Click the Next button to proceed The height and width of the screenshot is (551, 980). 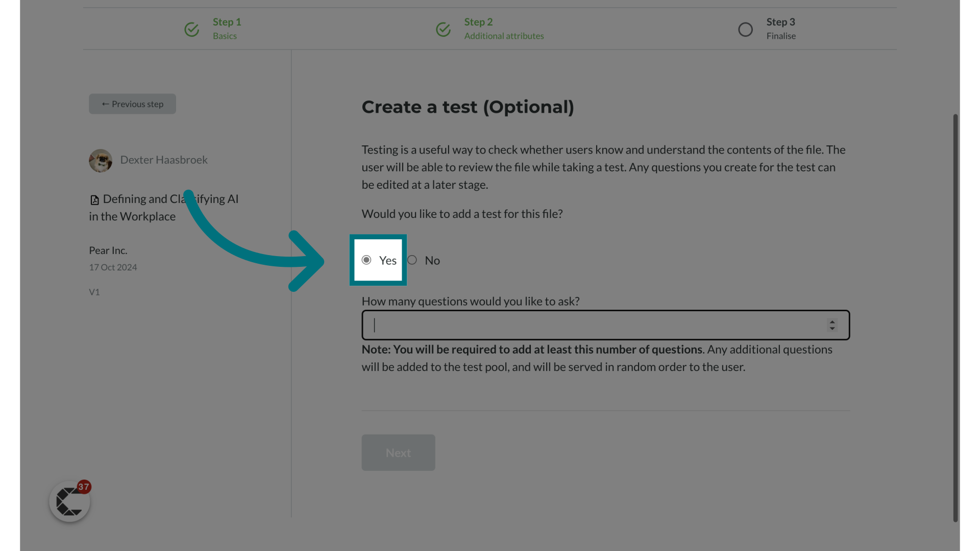pyautogui.click(x=399, y=452)
